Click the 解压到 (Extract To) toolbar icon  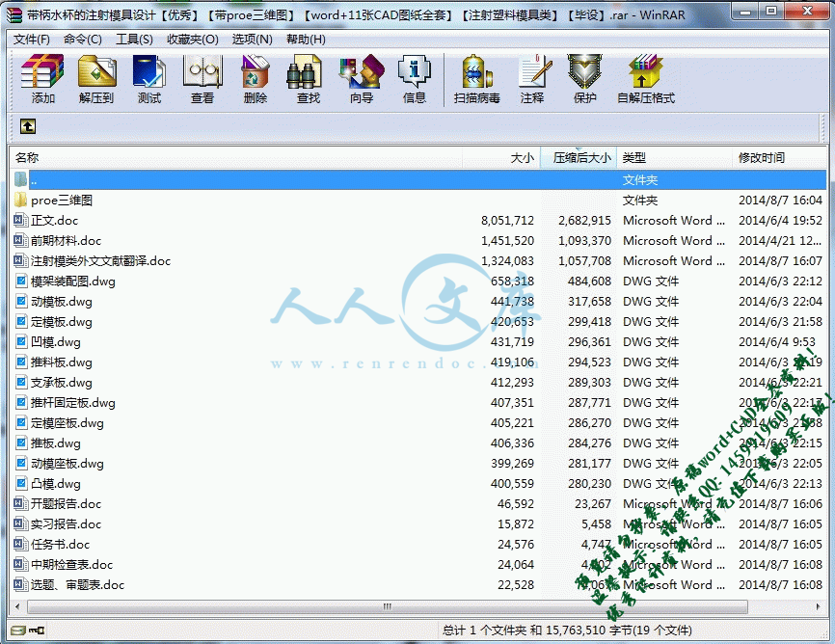click(x=96, y=70)
